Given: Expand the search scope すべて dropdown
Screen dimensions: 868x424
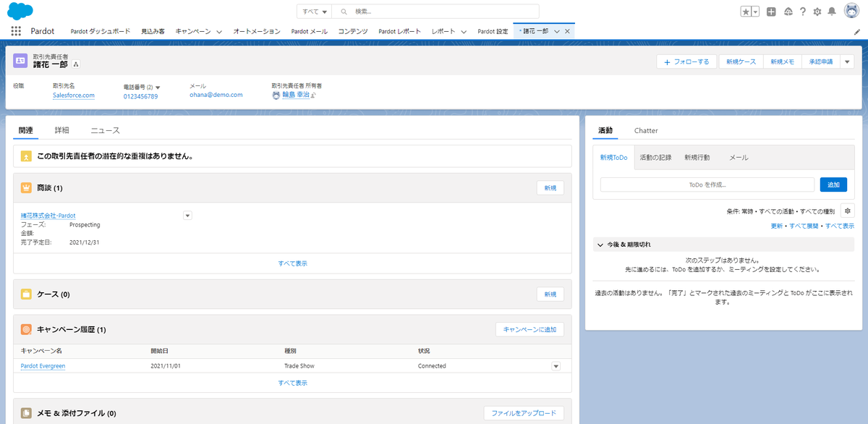Looking at the screenshot, I should pos(315,12).
